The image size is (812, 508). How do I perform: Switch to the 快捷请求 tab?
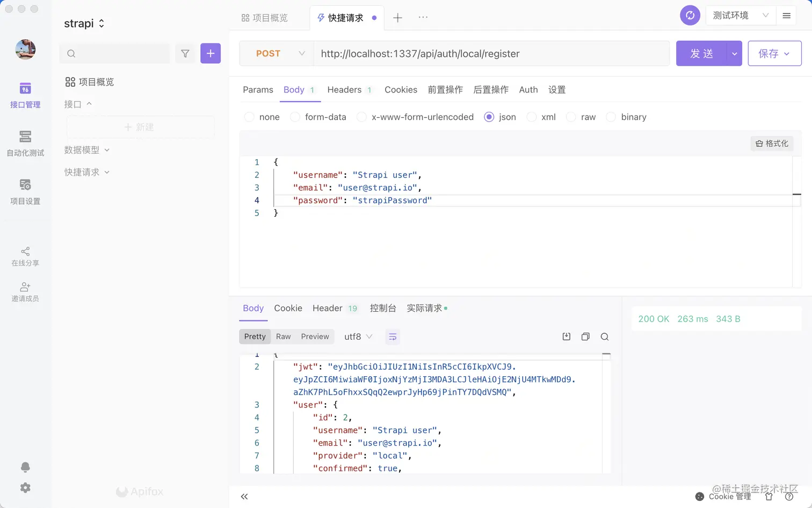pos(346,18)
